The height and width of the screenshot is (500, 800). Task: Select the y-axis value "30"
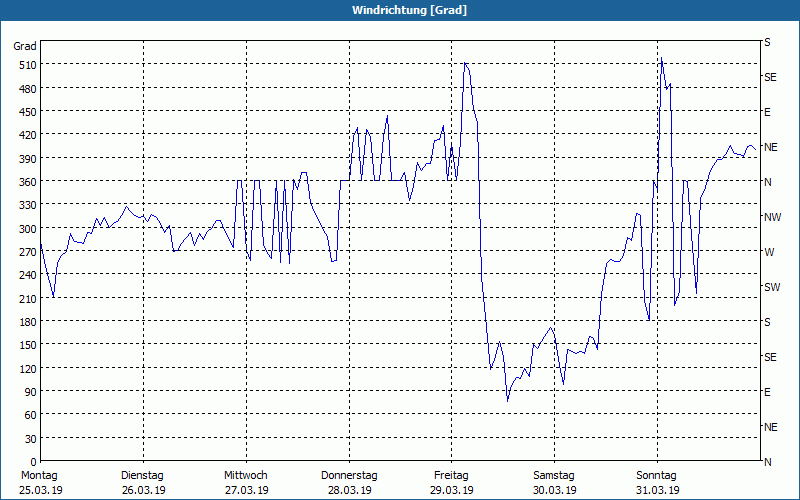pos(31,439)
